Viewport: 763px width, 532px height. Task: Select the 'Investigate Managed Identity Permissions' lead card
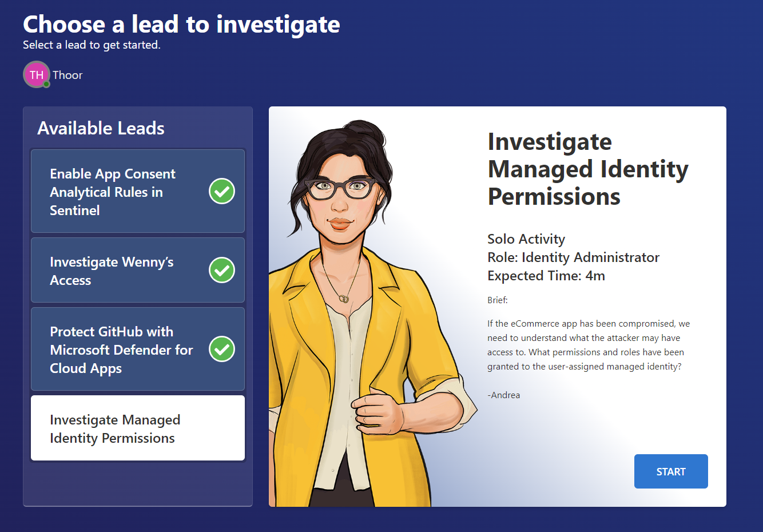click(138, 428)
